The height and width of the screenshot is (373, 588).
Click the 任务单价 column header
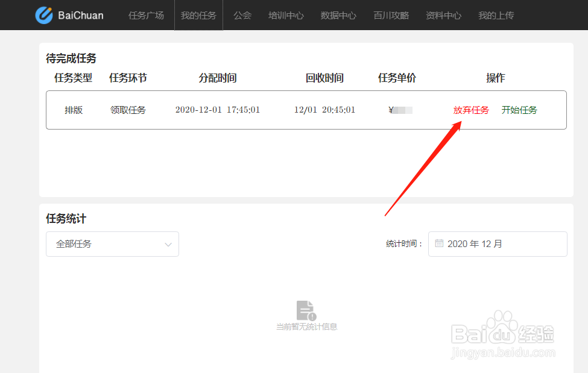pos(397,78)
